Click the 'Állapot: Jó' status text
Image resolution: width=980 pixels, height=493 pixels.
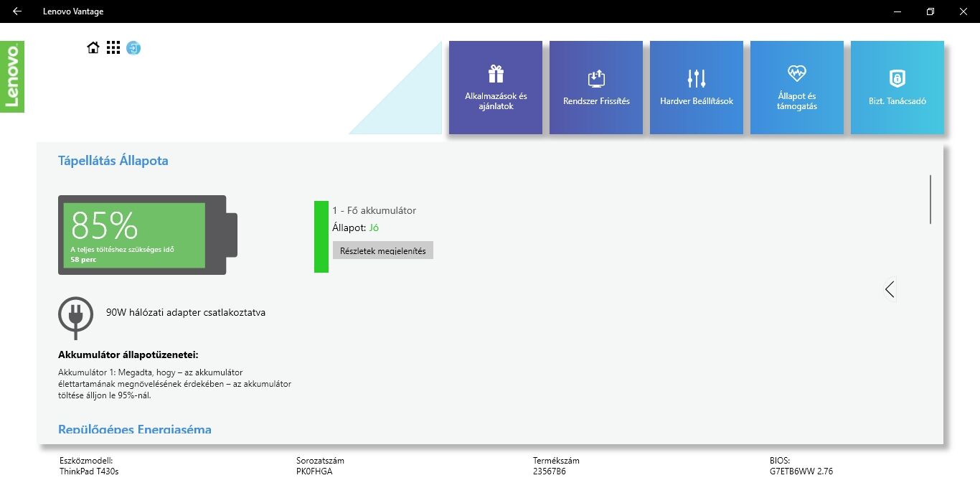pos(355,228)
